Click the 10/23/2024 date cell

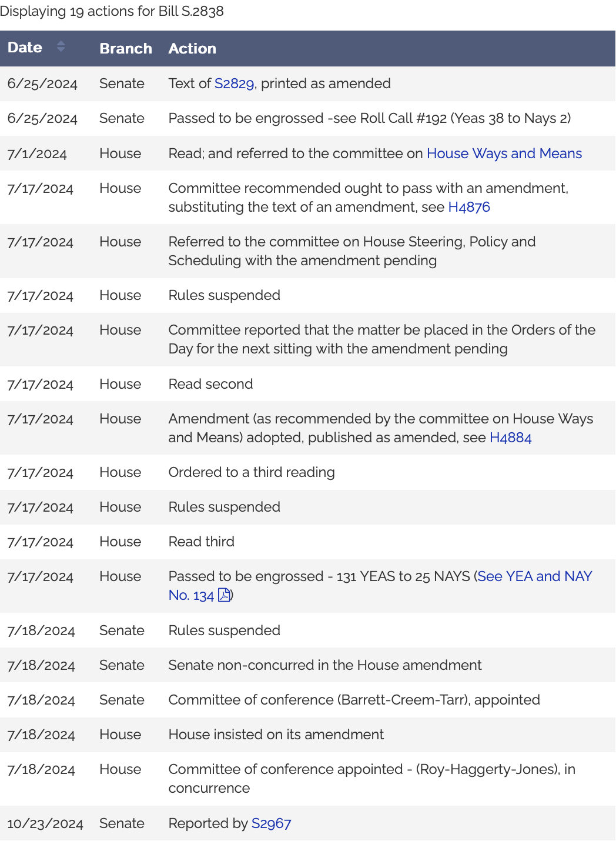point(45,823)
